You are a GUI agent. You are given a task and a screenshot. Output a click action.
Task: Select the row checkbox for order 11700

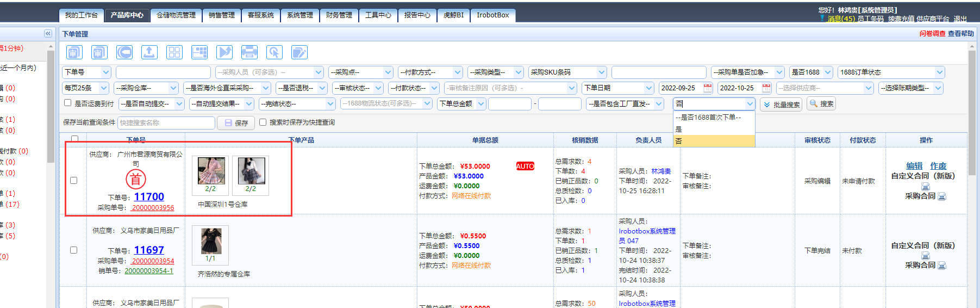pyautogui.click(x=74, y=181)
